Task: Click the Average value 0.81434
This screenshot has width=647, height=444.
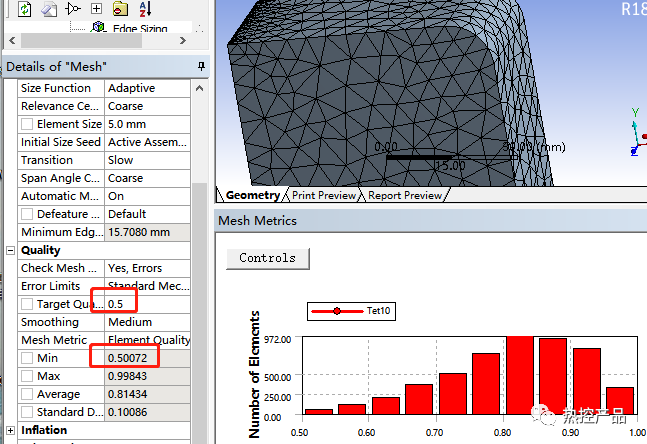Action: click(x=147, y=394)
